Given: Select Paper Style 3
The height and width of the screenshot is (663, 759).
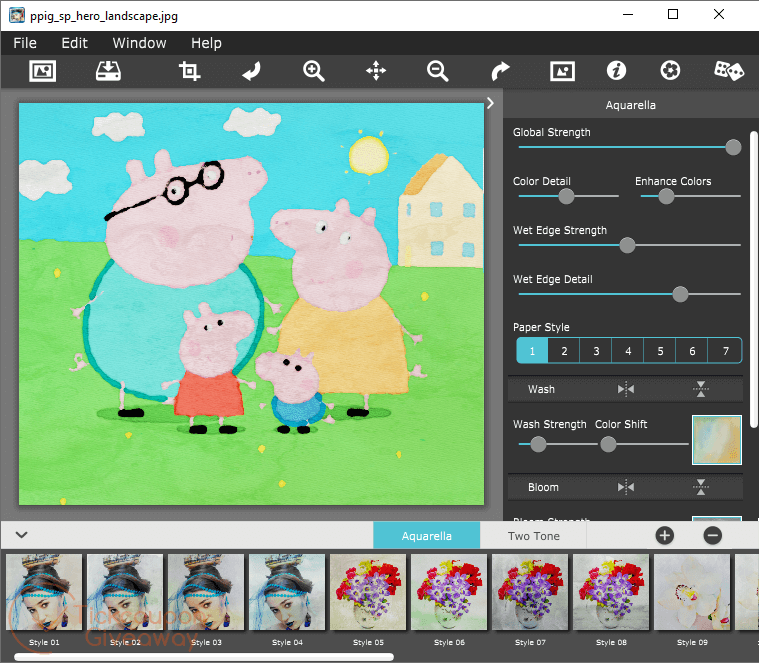Looking at the screenshot, I should click(x=596, y=351).
